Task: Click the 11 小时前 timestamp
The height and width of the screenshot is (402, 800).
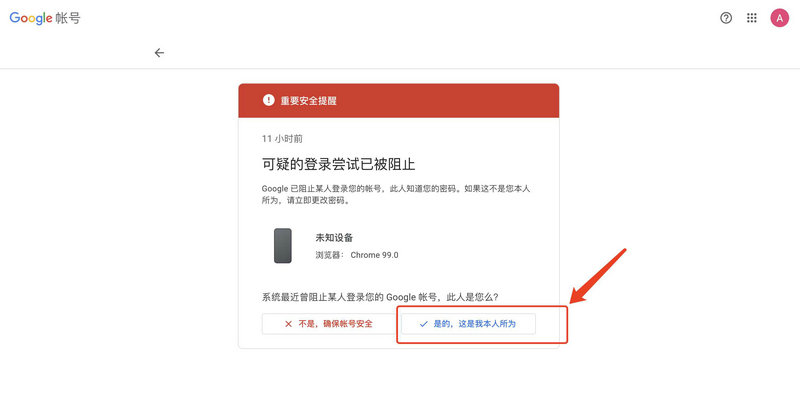Action: pos(282,139)
